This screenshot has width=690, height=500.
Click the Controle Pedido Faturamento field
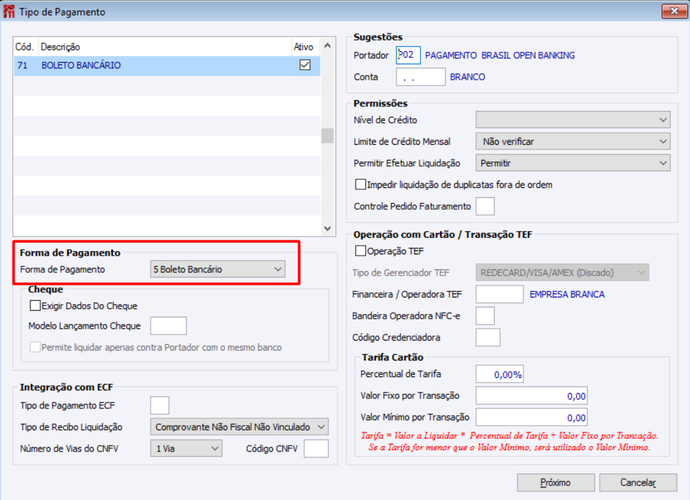[x=485, y=206]
